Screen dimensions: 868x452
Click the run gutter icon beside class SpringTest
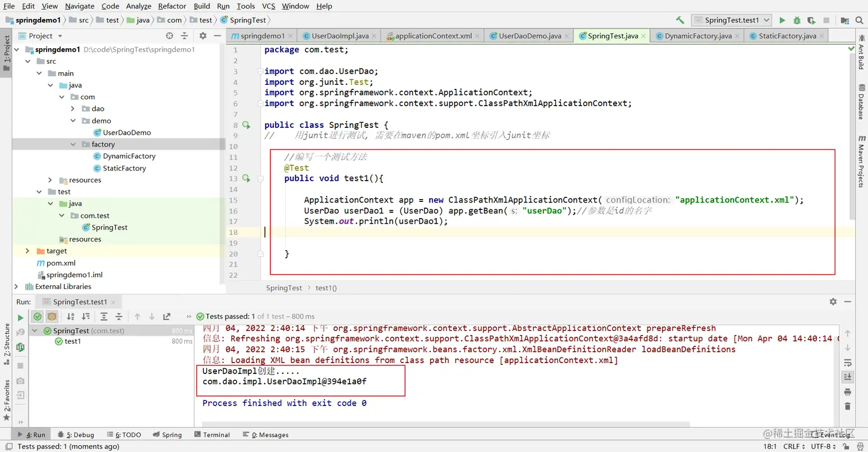click(246, 125)
